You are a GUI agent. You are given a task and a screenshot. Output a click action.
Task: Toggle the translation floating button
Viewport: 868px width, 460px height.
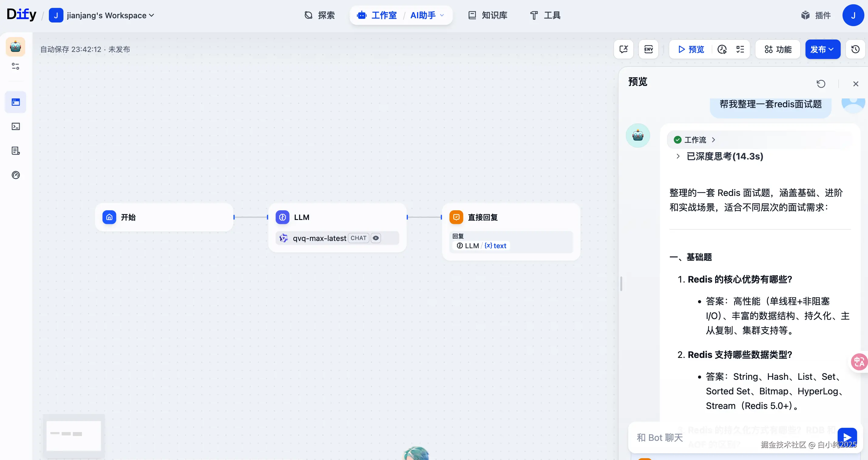(859, 362)
